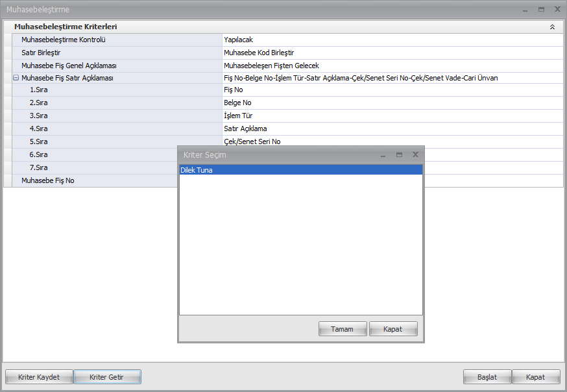The width and height of the screenshot is (567, 392).
Task: Open Satır Birleştir value Muhasebe Kod Birleştir
Action: [392, 53]
